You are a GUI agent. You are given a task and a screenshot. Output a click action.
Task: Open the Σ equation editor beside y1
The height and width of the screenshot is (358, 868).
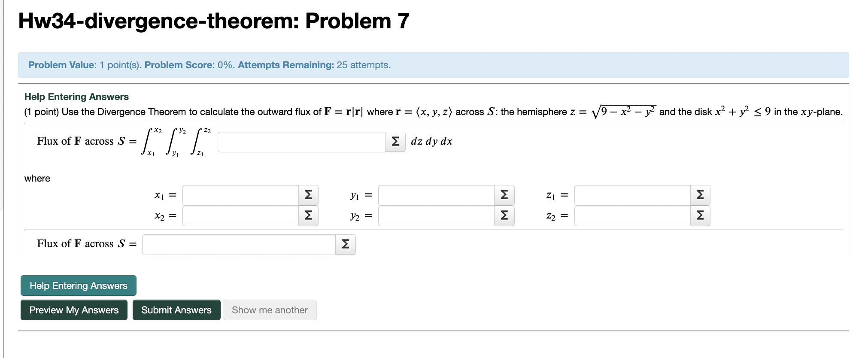(503, 195)
